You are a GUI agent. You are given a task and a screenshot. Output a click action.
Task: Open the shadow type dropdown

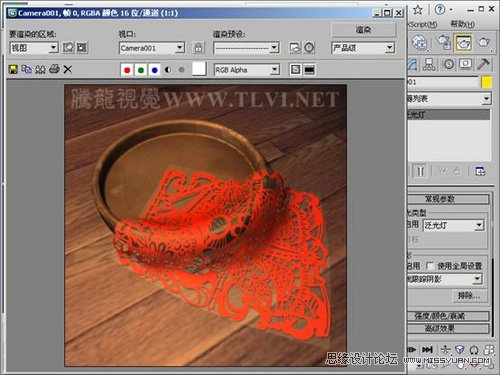(445, 279)
